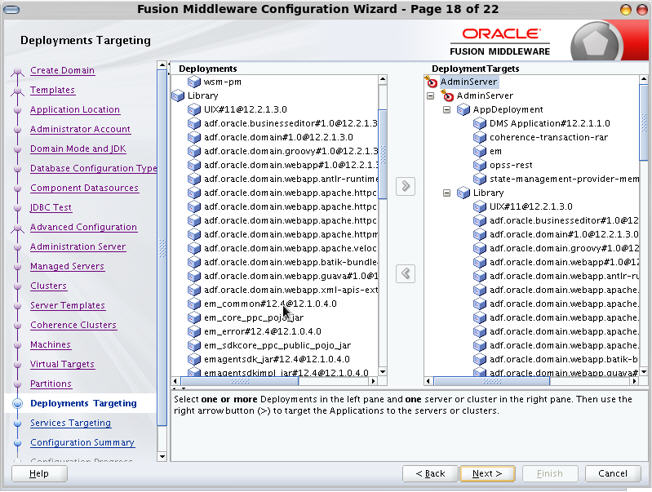This screenshot has height=492, width=652.
Task: Click Deployments pane horizontal scrollbar right arrow
Action: point(373,381)
